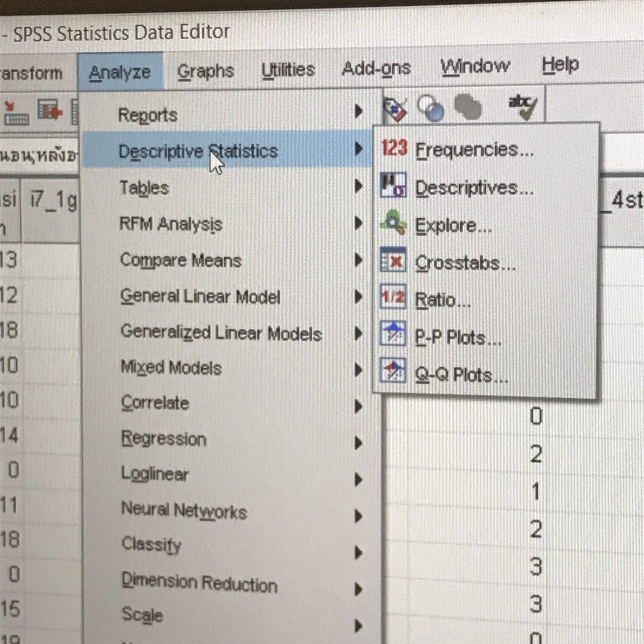Click the data cell showing 13
The image size is (644, 644).
pos(10,260)
